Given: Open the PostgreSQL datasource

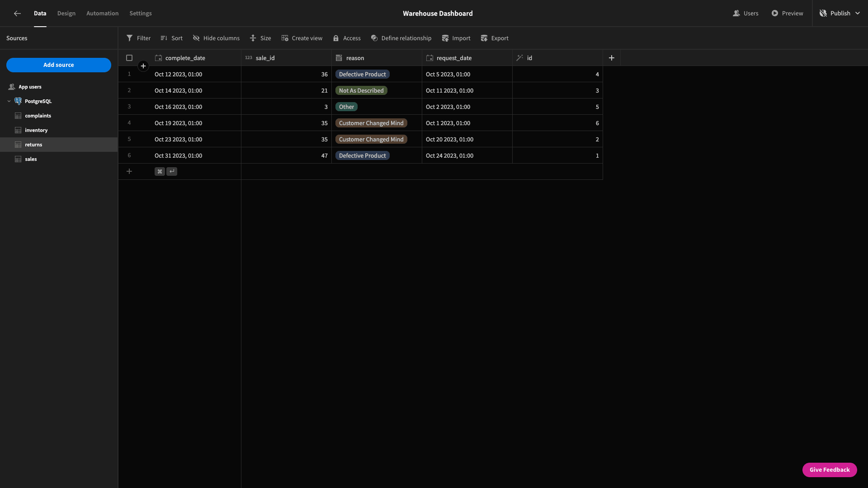Looking at the screenshot, I should point(38,101).
